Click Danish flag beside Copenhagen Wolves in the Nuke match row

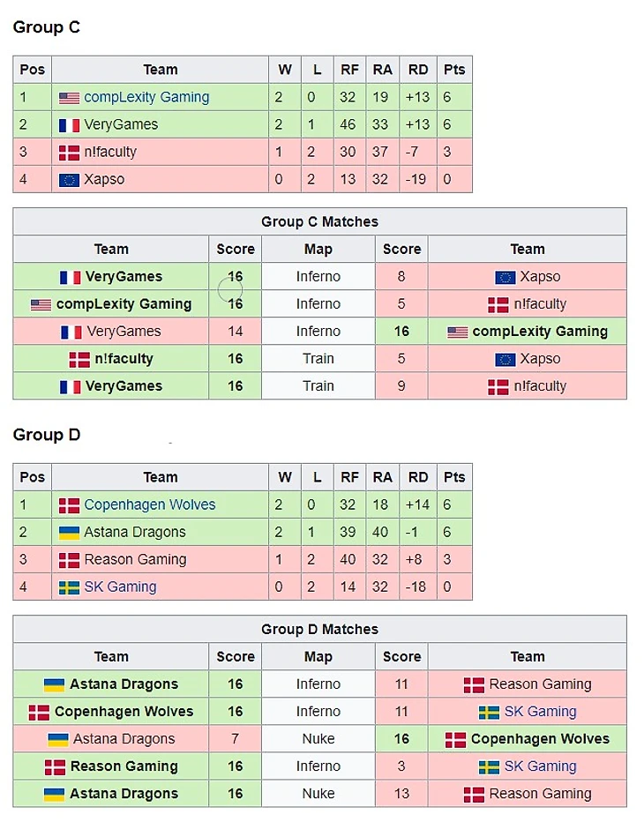[455, 739]
